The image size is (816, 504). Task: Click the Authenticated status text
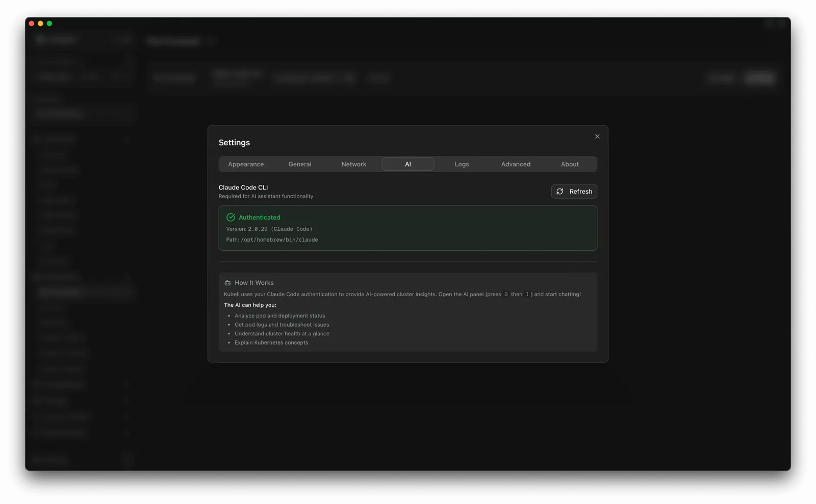point(260,218)
